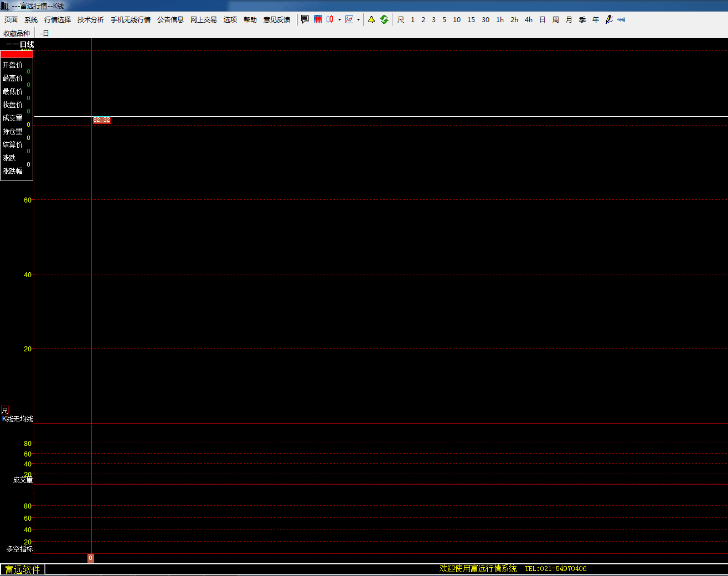This screenshot has height=576, width=728.
Task: Click the red header bar of the price panel
Action: [x=17, y=54]
